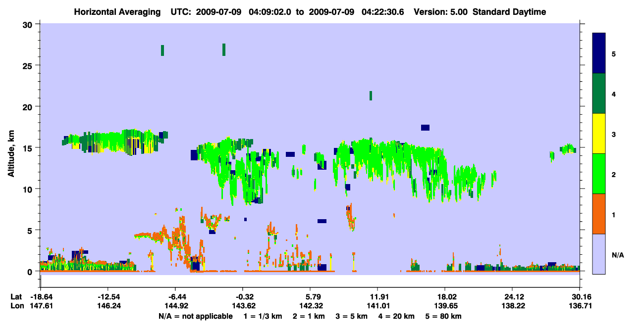Viewport: 644px width, 330px height.
Task: Click the longitude value 136.71
Action: coord(580,306)
